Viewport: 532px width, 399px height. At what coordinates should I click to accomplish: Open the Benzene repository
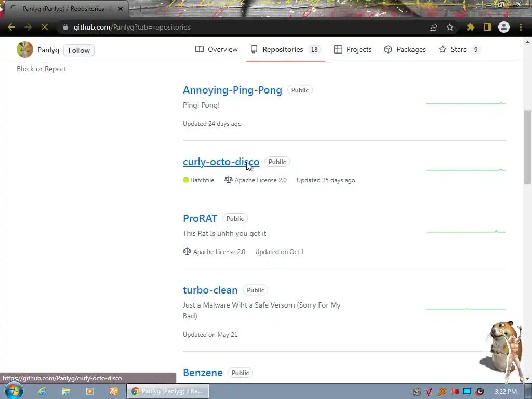pyautogui.click(x=203, y=373)
